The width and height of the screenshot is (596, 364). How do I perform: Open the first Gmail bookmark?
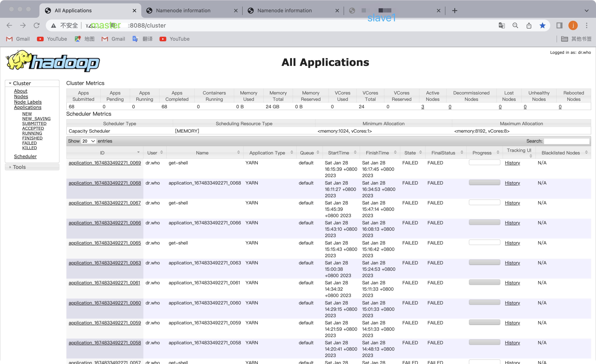click(18, 39)
